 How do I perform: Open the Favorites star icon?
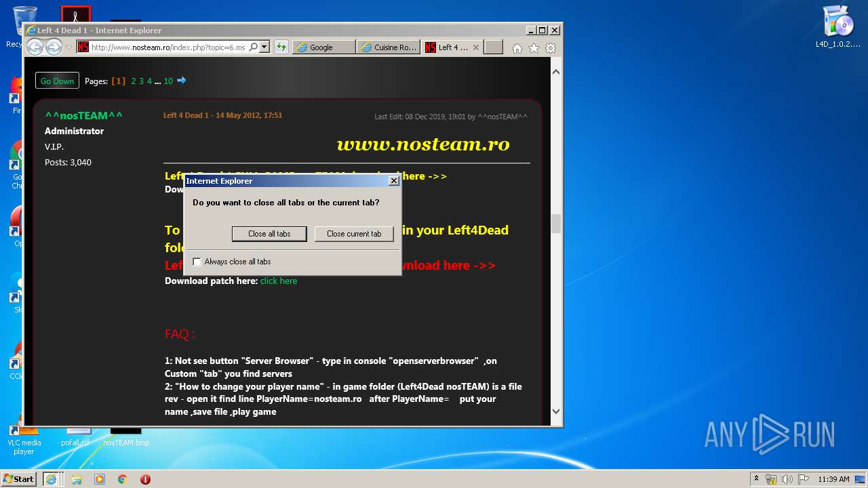[x=534, y=48]
